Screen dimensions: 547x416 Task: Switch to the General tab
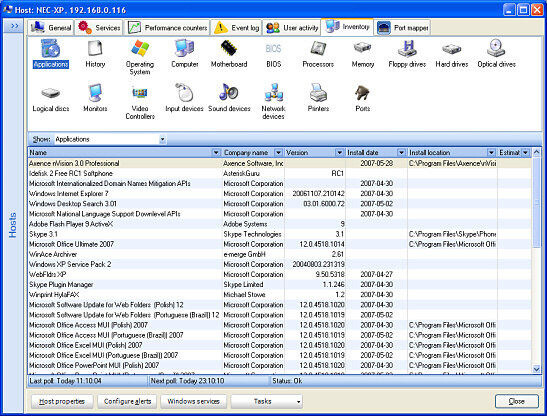click(x=51, y=28)
